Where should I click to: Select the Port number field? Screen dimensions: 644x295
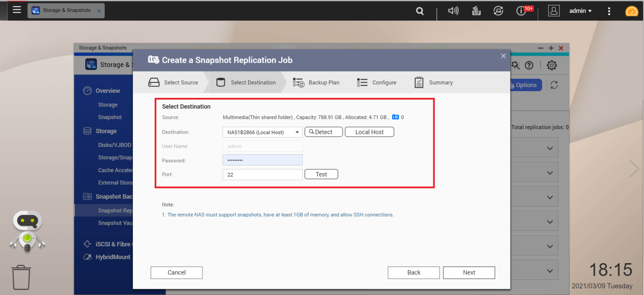(x=262, y=175)
